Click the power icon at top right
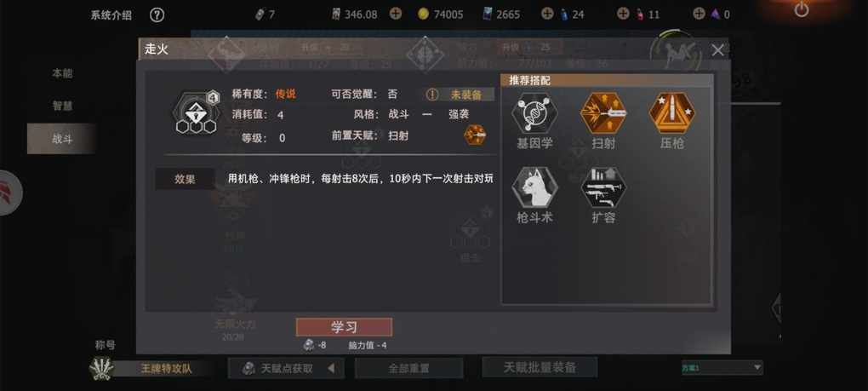 coord(802,9)
